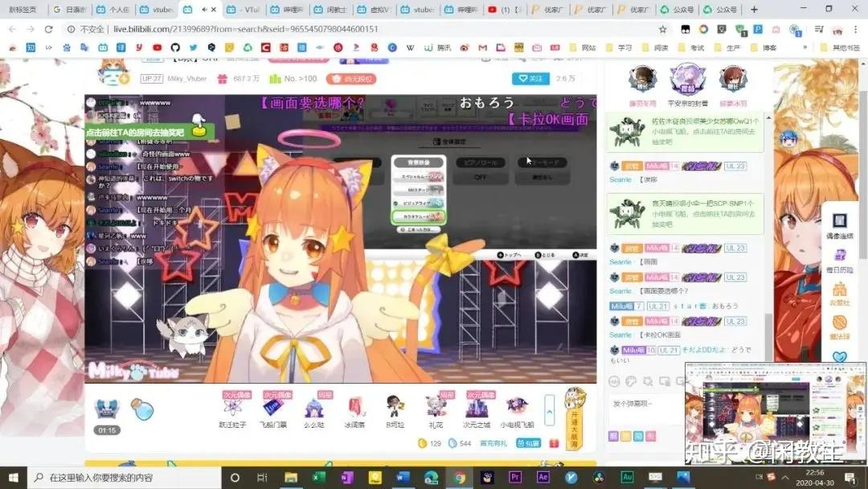Click Searle's username above 画面要选哪个？
The width and height of the screenshot is (868, 489).
coord(620,291)
